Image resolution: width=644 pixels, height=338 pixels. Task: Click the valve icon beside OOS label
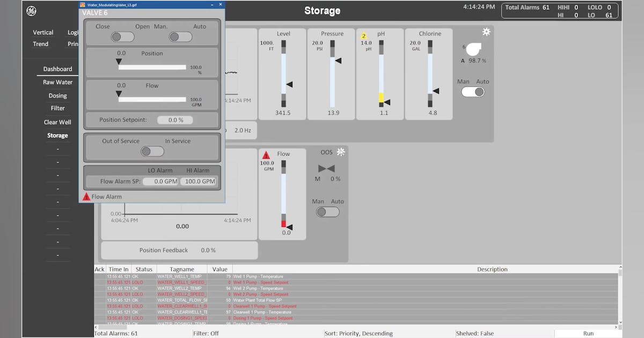click(x=327, y=168)
